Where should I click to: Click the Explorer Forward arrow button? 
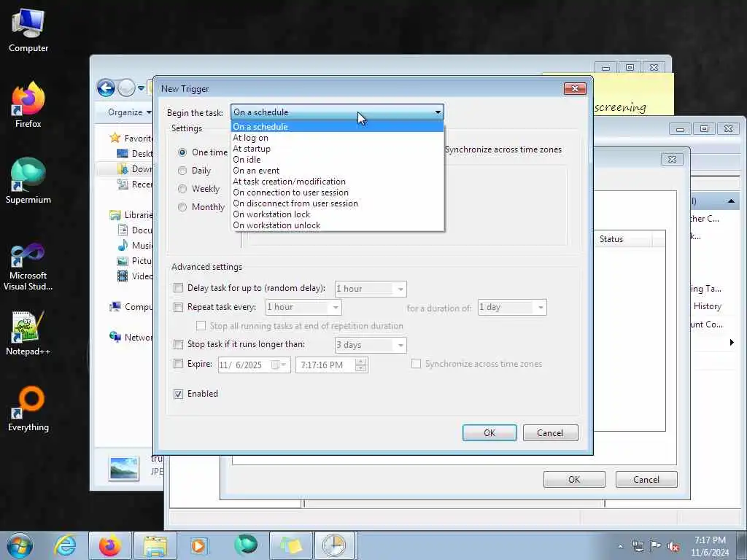[x=126, y=87]
